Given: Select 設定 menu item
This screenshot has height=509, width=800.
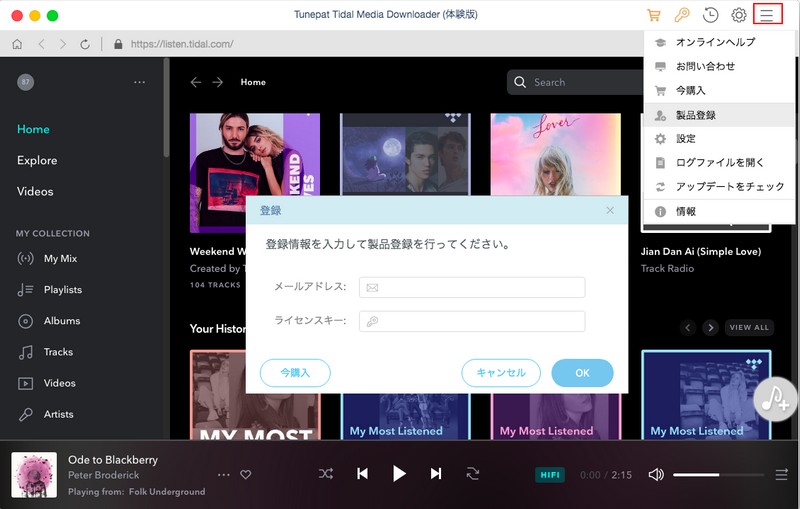Looking at the screenshot, I should [x=719, y=139].
